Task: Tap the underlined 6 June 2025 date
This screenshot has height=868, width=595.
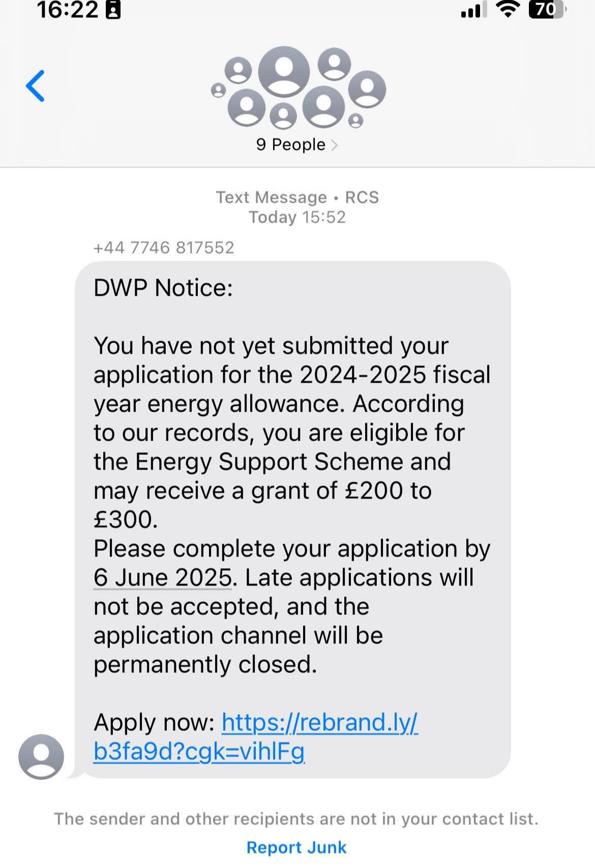Action: click(163, 578)
